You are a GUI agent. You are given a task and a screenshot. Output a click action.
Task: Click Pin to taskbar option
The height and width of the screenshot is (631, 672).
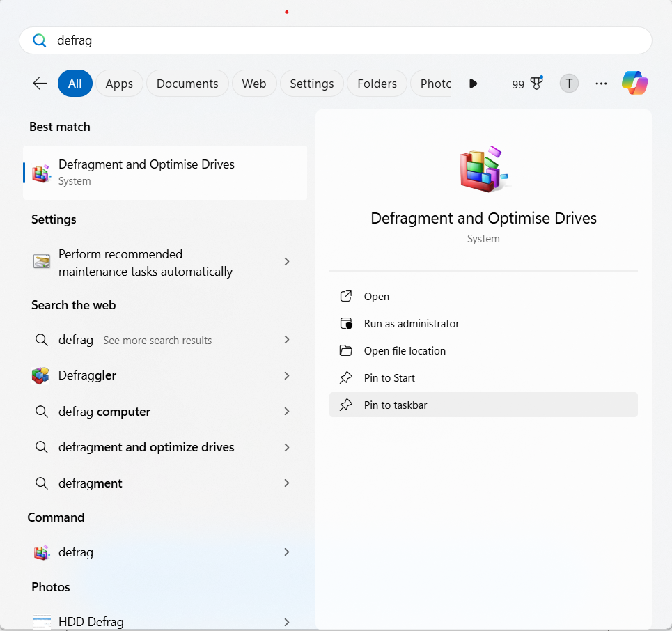click(x=396, y=405)
